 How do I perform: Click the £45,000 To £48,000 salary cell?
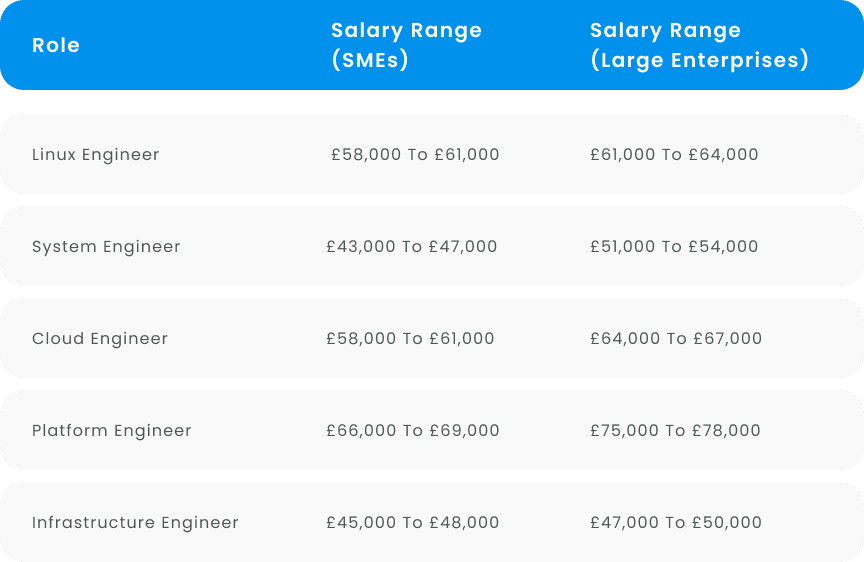click(x=413, y=522)
